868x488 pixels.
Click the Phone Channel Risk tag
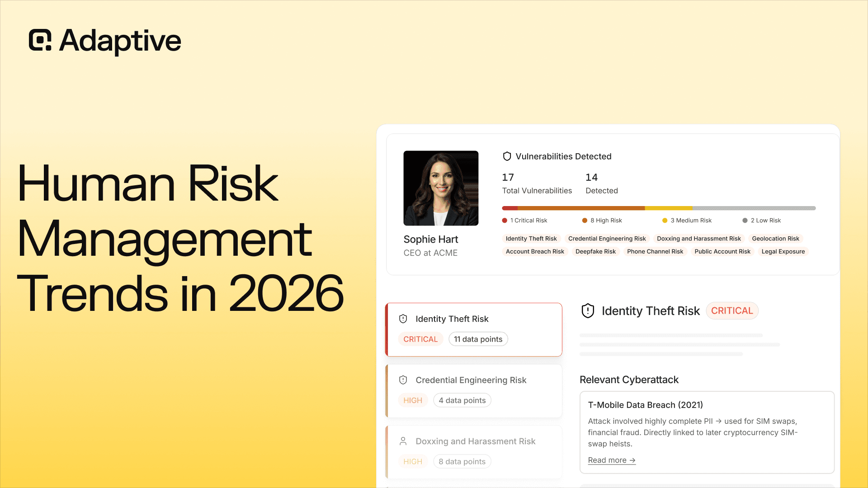coord(655,252)
